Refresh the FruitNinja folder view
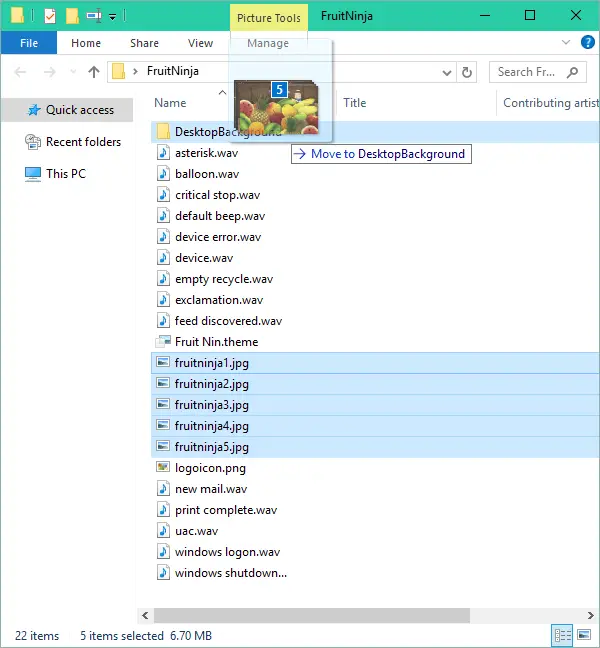The width and height of the screenshot is (600, 648). [x=467, y=72]
